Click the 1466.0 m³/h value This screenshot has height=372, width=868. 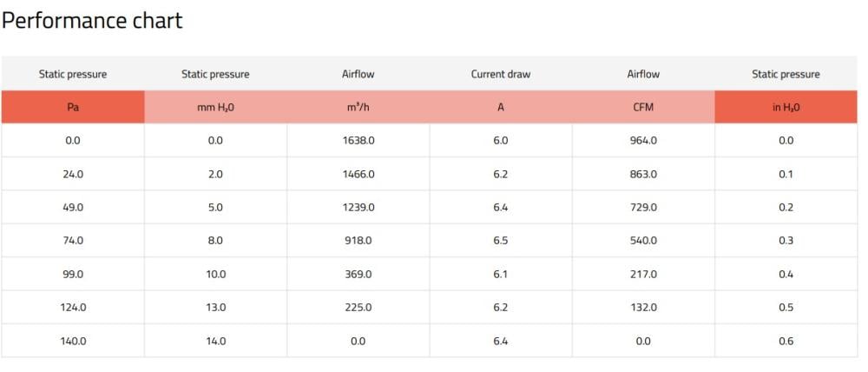click(x=358, y=174)
